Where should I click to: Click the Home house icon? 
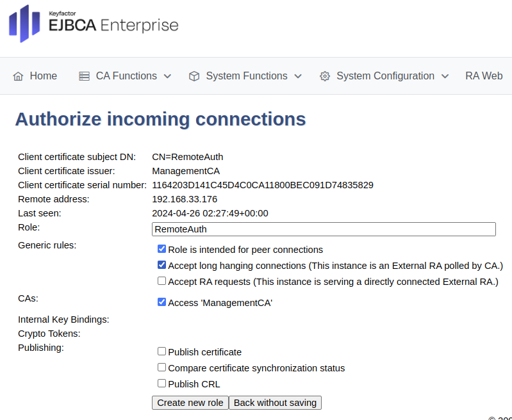[x=18, y=76]
